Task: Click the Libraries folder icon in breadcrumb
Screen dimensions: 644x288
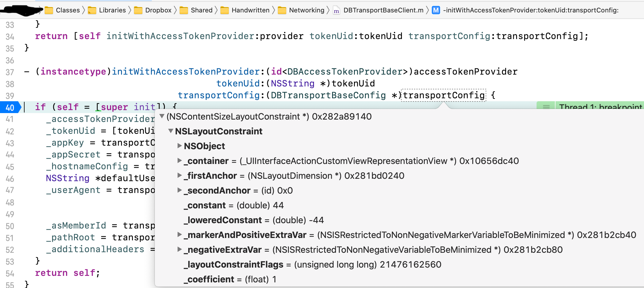Action: click(x=92, y=10)
